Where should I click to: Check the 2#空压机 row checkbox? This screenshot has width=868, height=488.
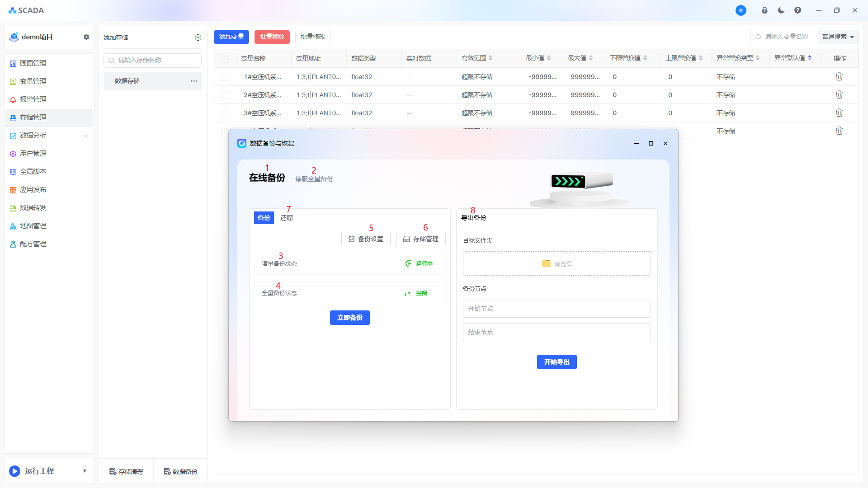pos(225,95)
